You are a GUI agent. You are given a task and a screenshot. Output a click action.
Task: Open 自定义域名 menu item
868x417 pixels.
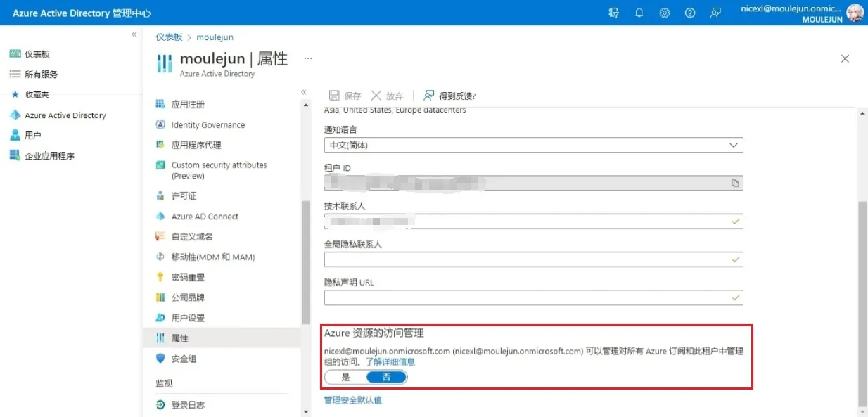pyautogui.click(x=192, y=237)
